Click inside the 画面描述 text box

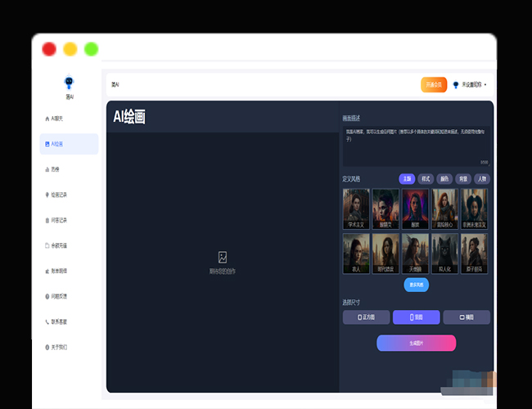tap(416, 146)
